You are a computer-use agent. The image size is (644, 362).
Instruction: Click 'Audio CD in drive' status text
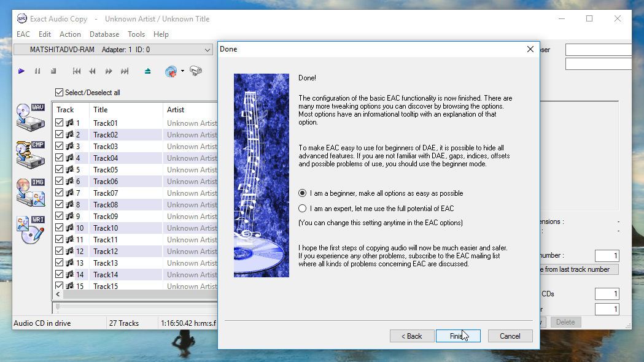coord(42,323)
